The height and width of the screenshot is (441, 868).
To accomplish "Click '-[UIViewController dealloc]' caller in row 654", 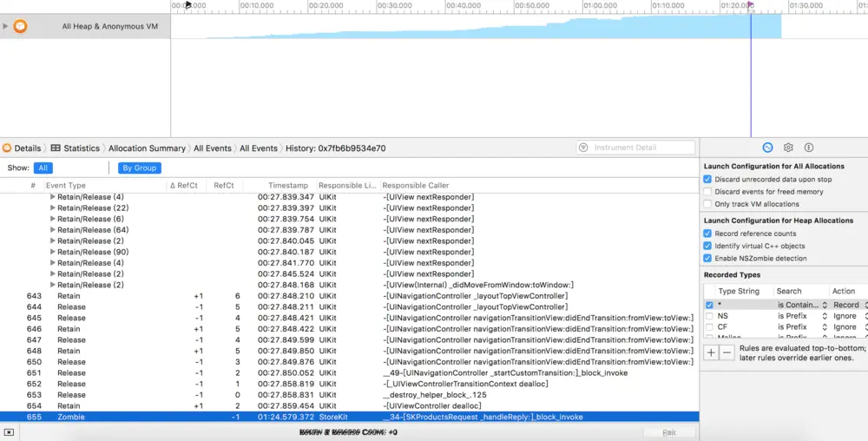I will [431, 406].
